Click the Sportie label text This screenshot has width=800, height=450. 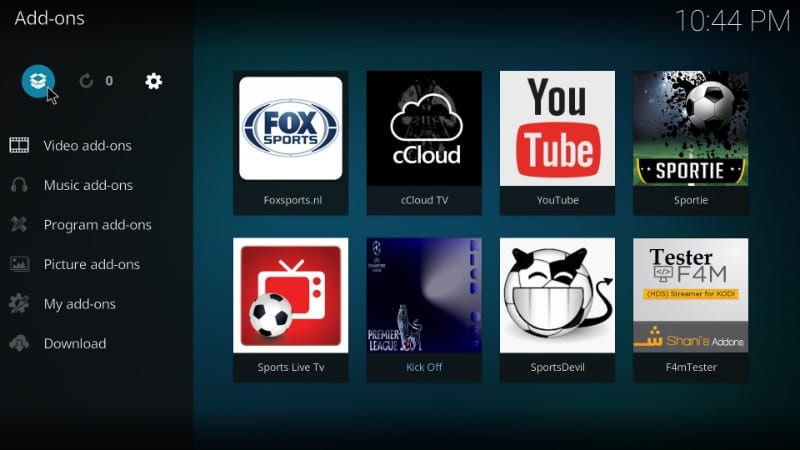tap(691, 200)
